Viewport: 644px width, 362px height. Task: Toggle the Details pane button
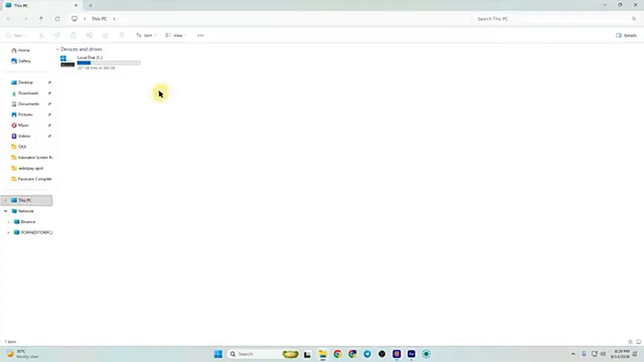click(626, 35)
